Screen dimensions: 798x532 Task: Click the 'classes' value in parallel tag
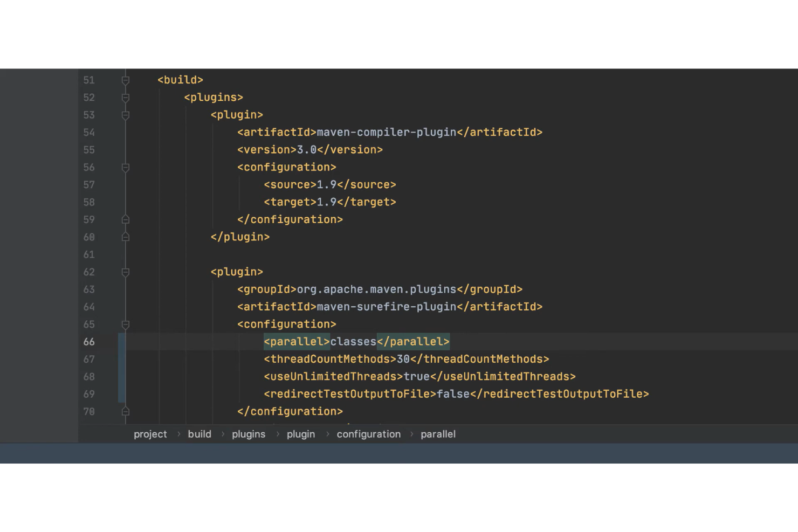pos(353,342)
